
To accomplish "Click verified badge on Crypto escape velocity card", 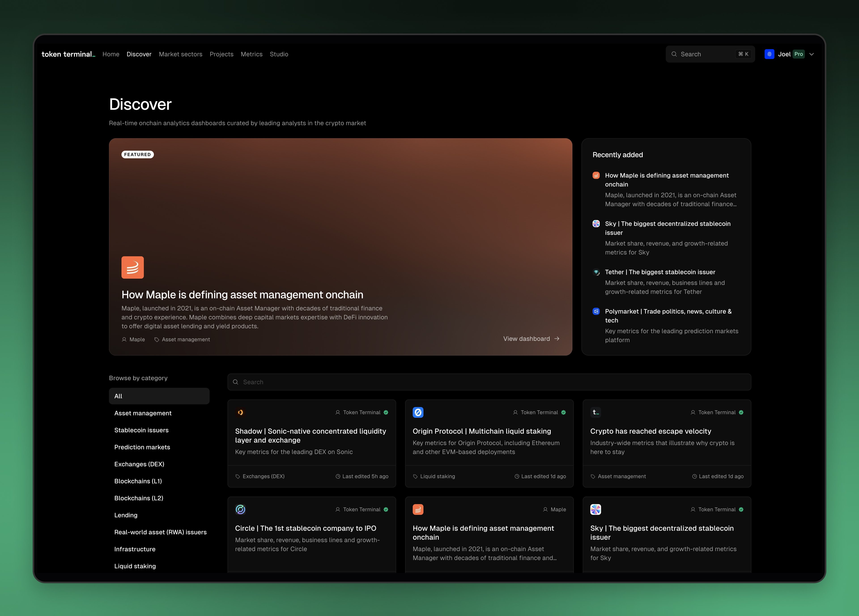I will [x=741, y=412].
